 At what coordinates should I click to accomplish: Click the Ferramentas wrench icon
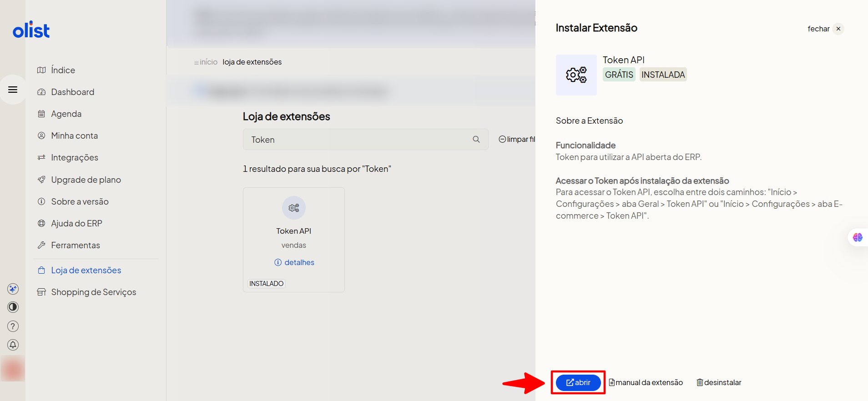(x=41, y=245)
